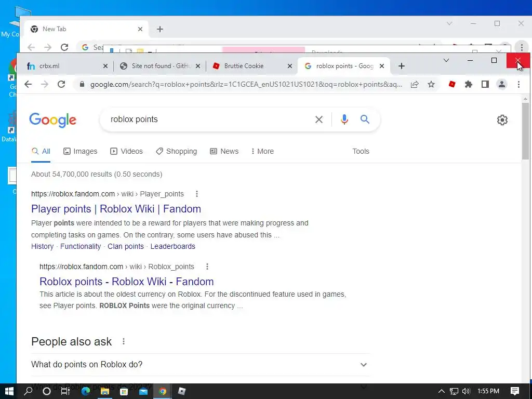Close the roblox points Google tab

[x=382, y=66]
